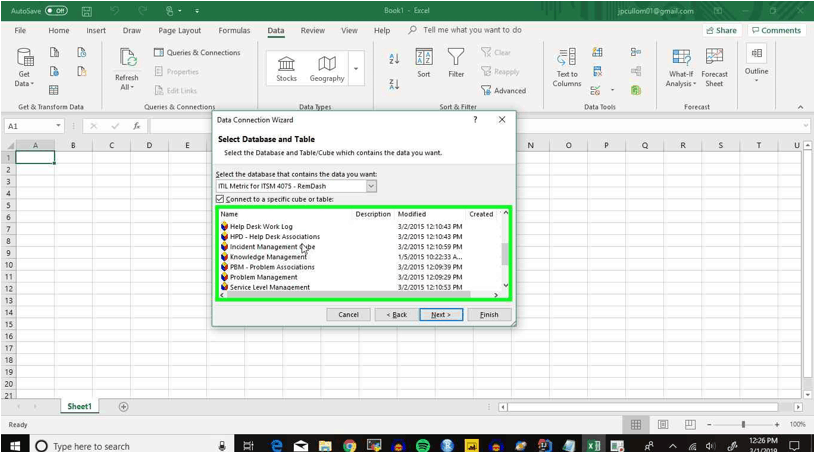Collapse the ribbon
This screenshot has height=452, width=814.
[800, 107]
